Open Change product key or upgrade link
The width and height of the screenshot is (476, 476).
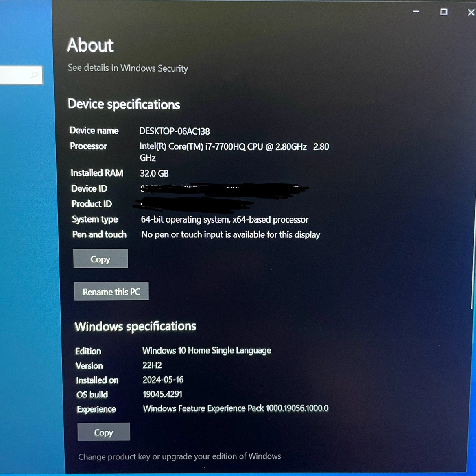[x=179, y=456]
